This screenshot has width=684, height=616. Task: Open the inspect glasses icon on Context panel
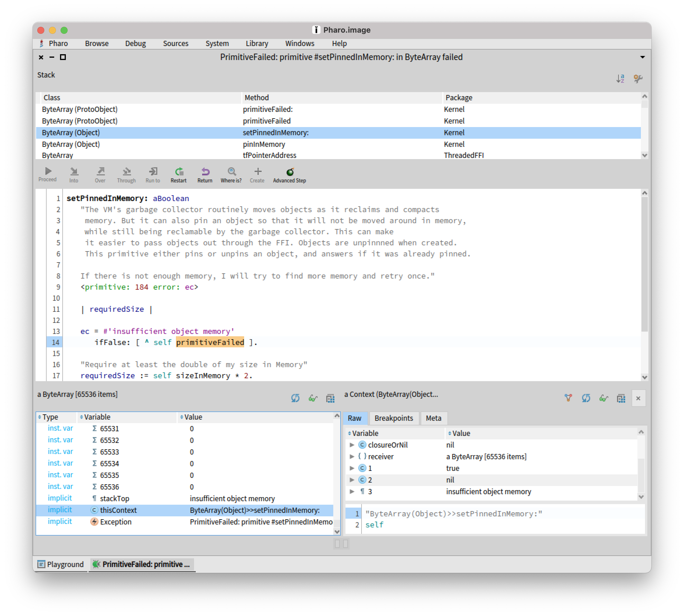pyautogui.click(x=604, y=398)
